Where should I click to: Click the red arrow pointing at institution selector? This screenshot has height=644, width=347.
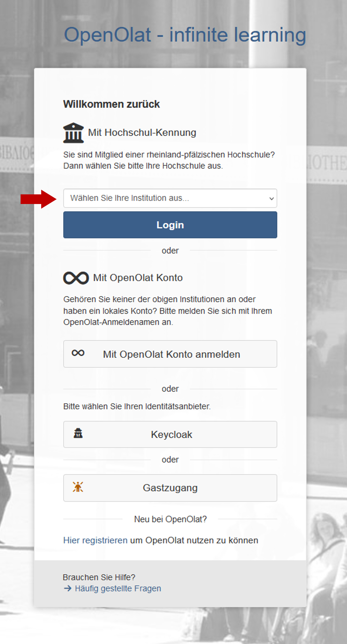[38, 199]
